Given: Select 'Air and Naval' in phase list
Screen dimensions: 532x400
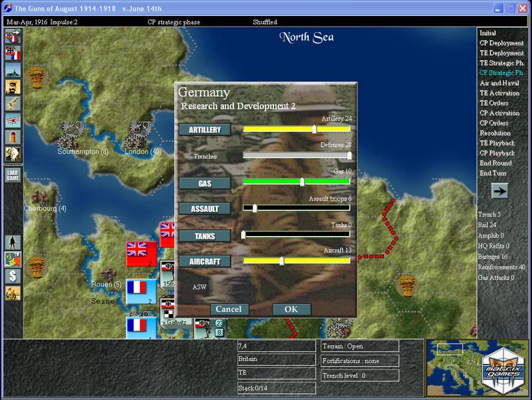Looking at the screenshot, I should pos(499,83).
